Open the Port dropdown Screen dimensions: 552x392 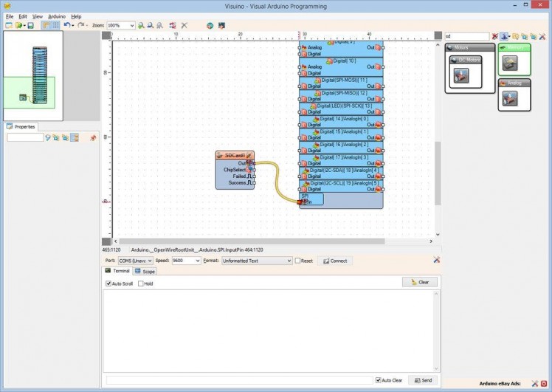coord(135,261)
